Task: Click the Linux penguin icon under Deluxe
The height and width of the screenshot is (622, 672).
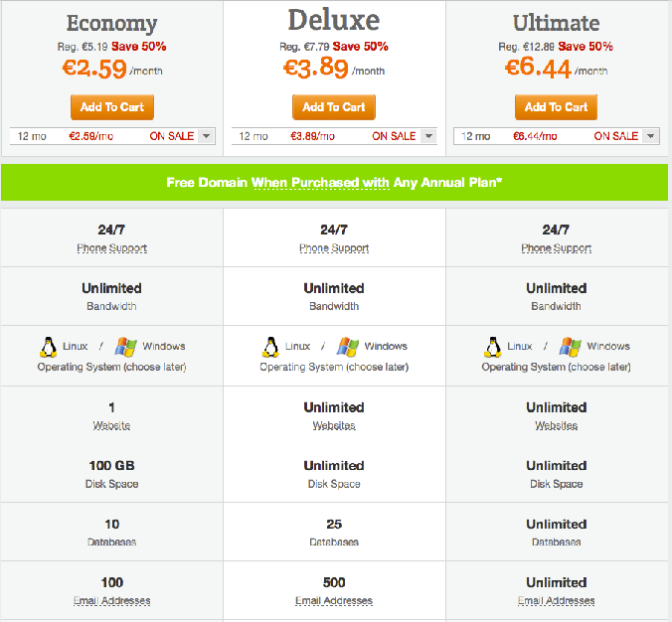Action: tap(270, 347)
